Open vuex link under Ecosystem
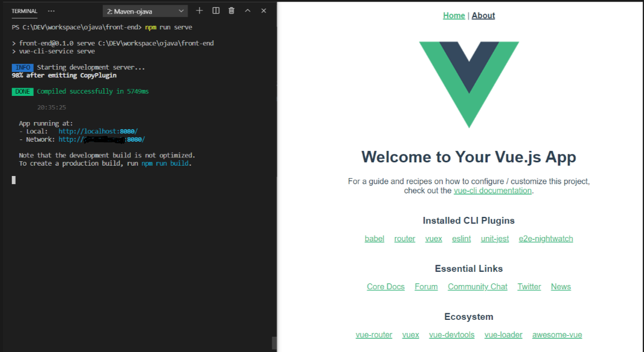The width and height of the screenshot is (644, 352). click(410, 335)
